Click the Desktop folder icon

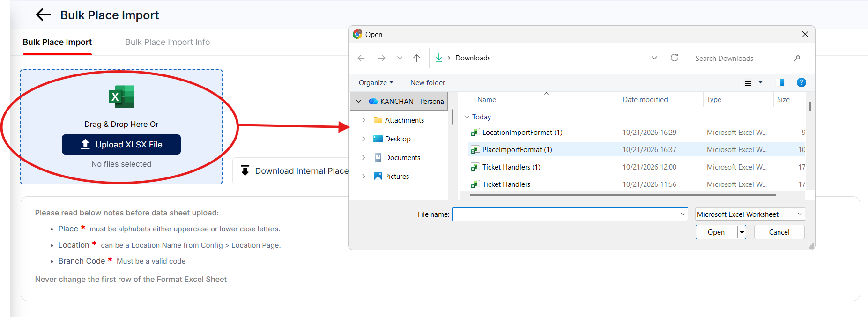pyautogui.click(x=378, y=139)
